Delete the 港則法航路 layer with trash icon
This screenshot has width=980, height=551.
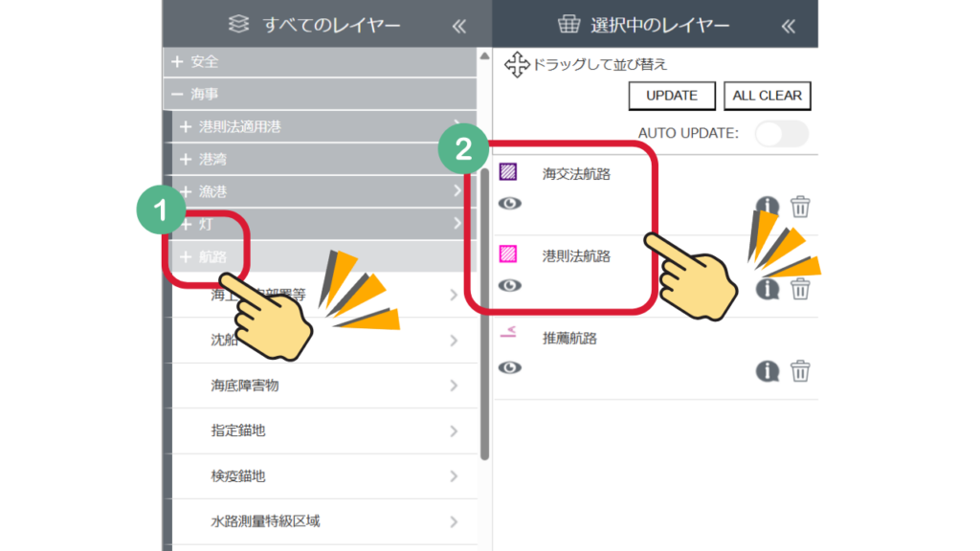(x=800, y=288)
